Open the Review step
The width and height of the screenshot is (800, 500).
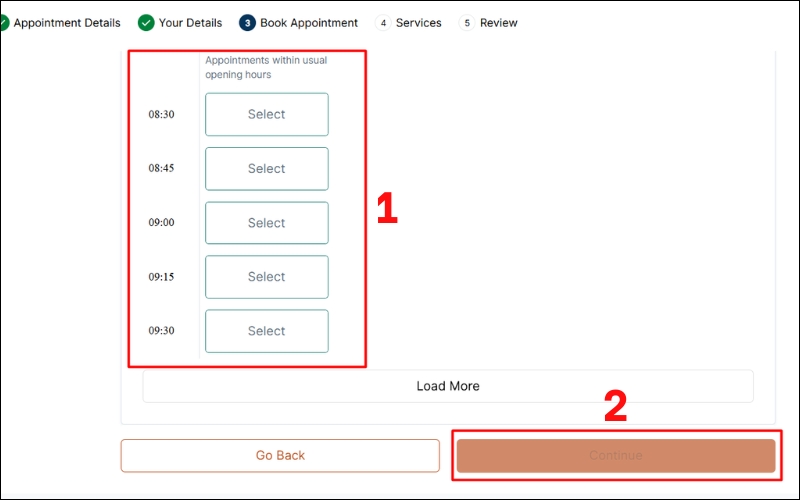pos(499,22)
